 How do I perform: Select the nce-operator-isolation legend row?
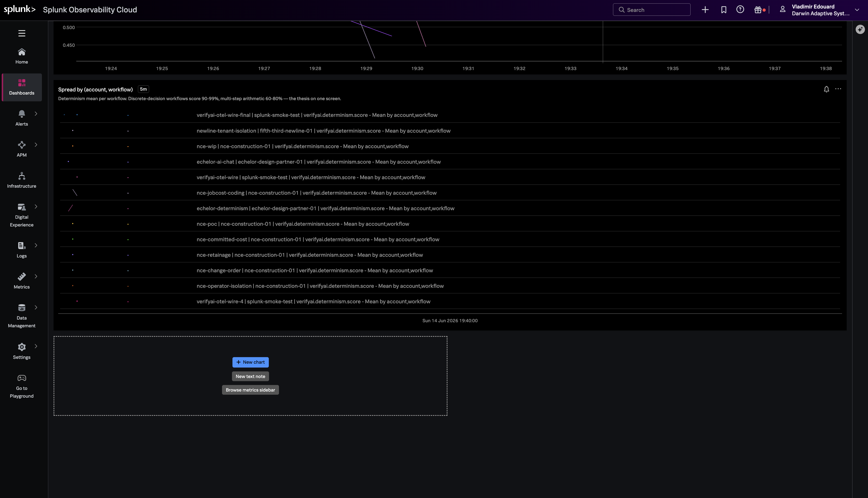450,286
